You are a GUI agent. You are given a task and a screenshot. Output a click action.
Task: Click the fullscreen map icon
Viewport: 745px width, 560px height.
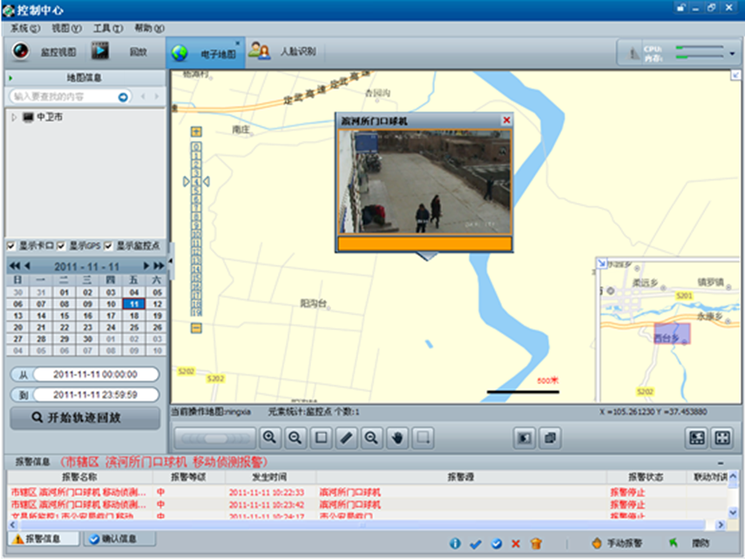click(722, 437)
